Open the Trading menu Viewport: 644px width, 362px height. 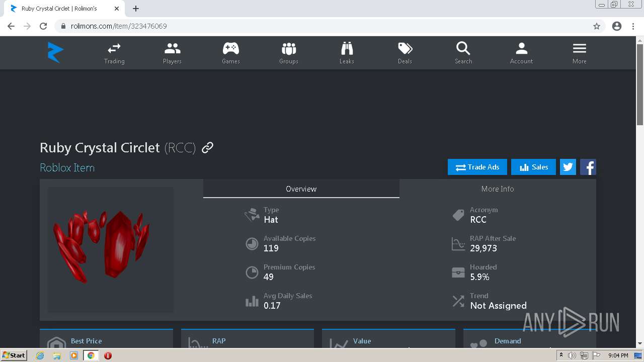pos(114,53)
